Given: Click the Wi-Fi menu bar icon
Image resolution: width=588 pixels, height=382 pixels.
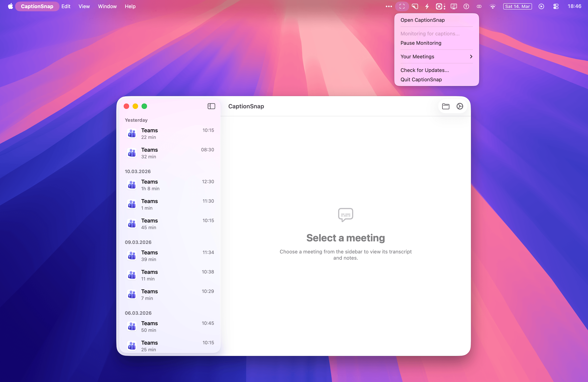Looking at the screenshot, I should pyautogui.click(x=492, y=6).
